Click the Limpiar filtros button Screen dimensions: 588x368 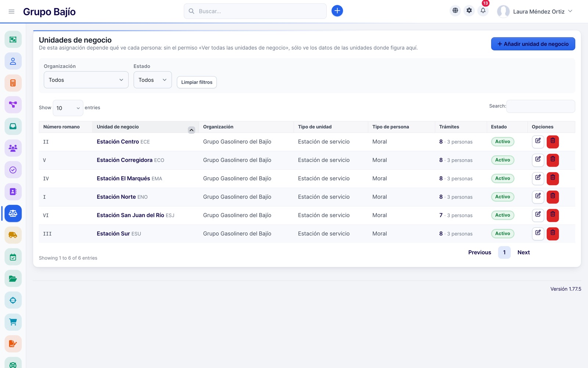click(197, 82)
